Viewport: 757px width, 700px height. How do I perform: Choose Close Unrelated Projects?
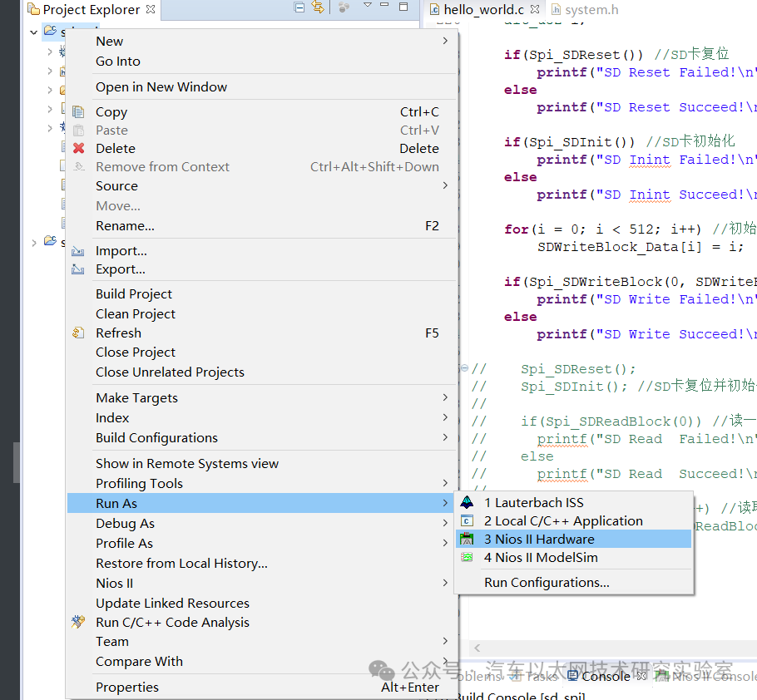(x=261, y=372)
